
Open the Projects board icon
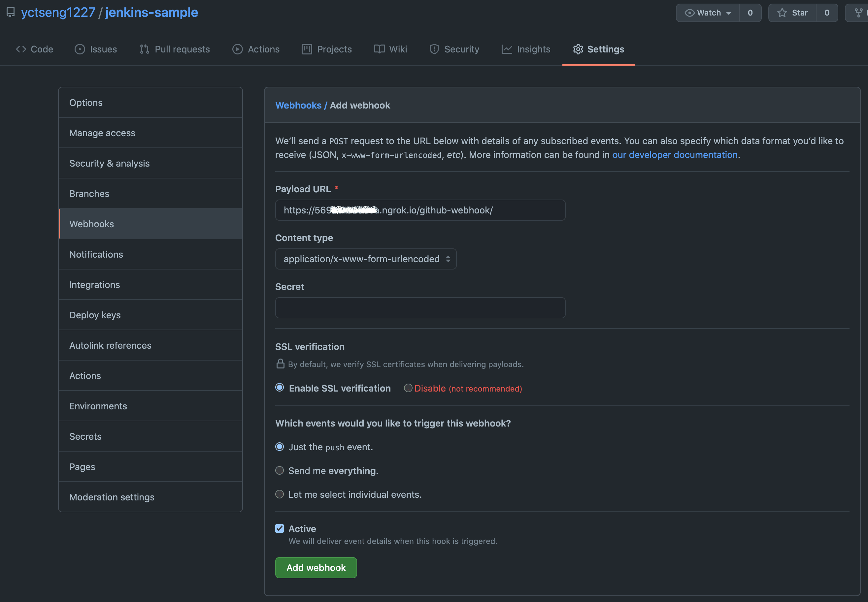click(307, 49)
